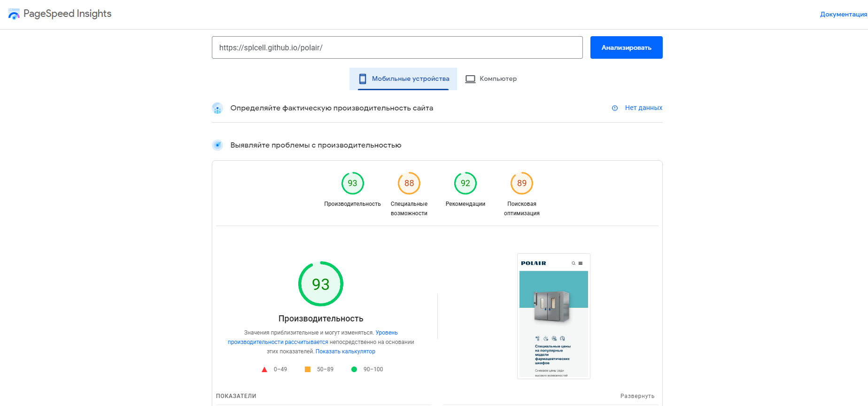Click the laptop computer icon
The height and width of the screenshot is (406, 868).
pos(470,79)
